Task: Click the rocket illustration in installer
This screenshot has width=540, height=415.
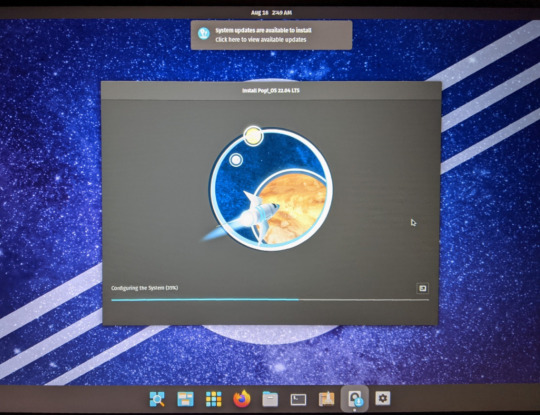Action: 267,188
